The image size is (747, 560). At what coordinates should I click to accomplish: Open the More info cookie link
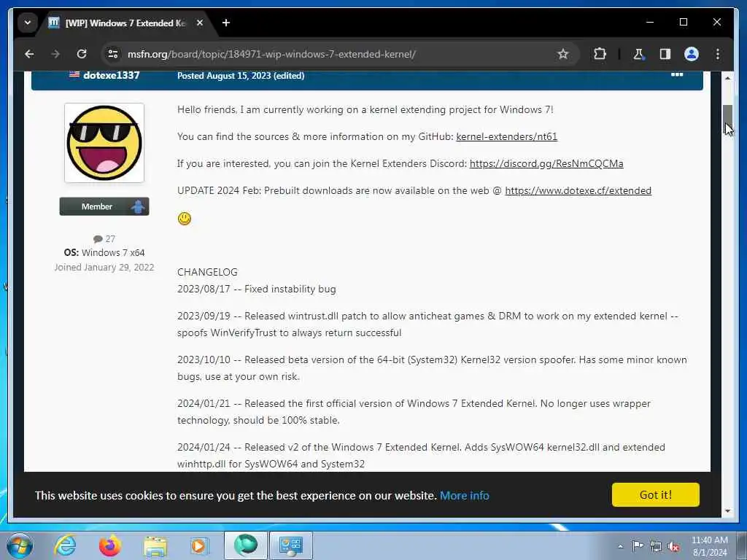[464, 496]
